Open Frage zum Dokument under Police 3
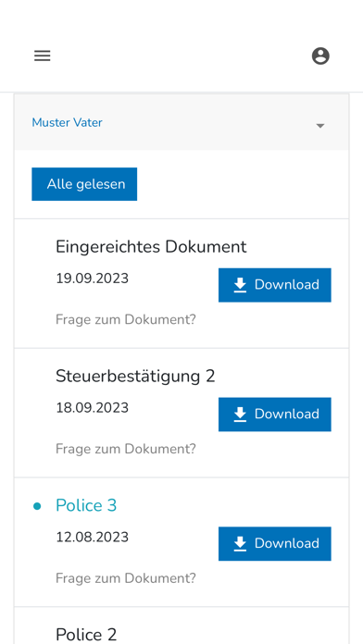Screen dimensions: 363x644 click(126, 578)
